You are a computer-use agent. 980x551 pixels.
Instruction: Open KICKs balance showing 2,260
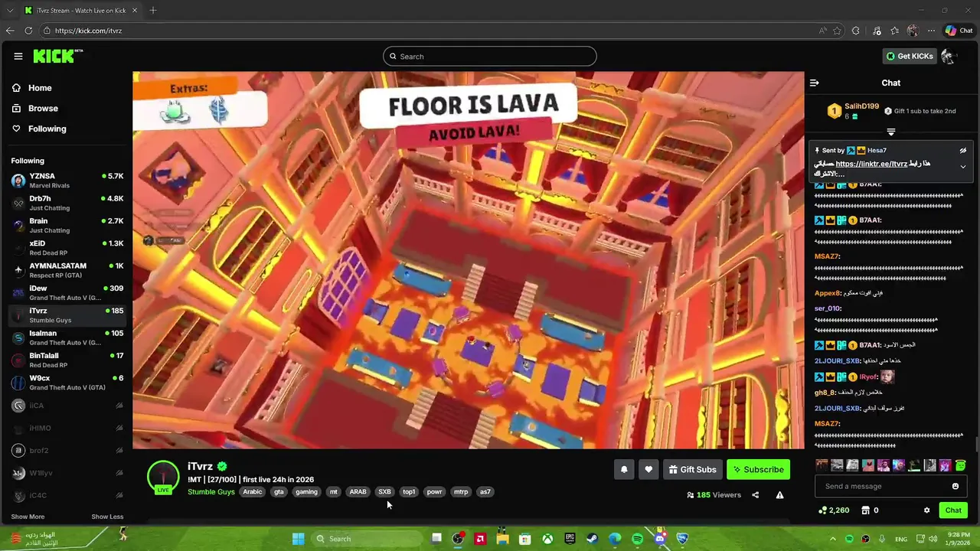834,510
